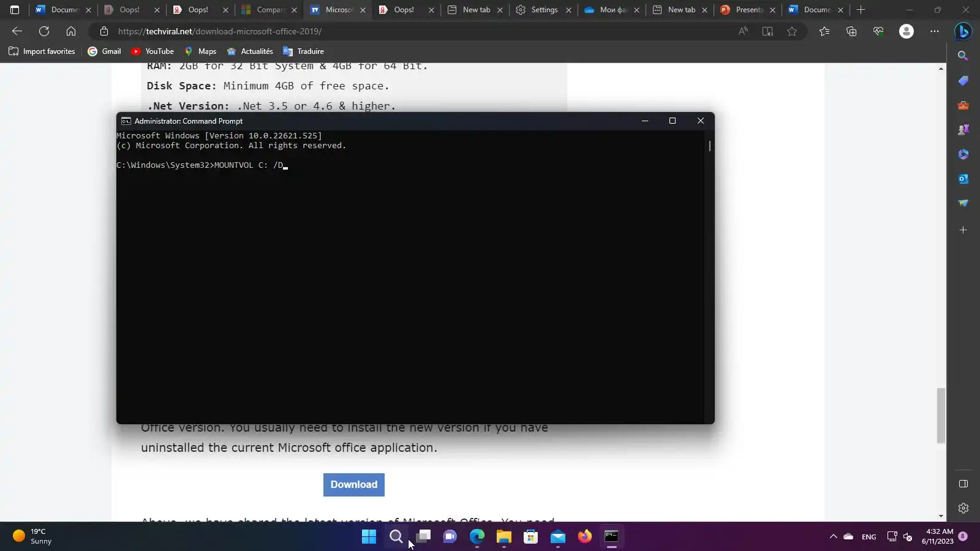980x551 pixels.
Task: Open Mail app from taskbar
Action: click(x=558, y=537)
